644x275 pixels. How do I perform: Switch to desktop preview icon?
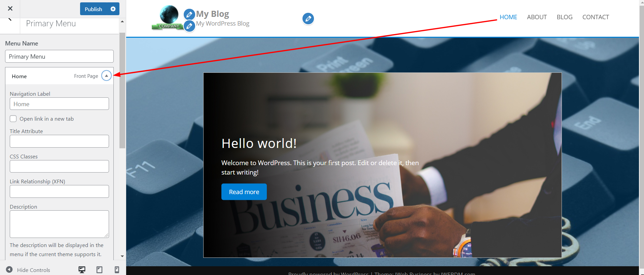click(x=82, y=270)
